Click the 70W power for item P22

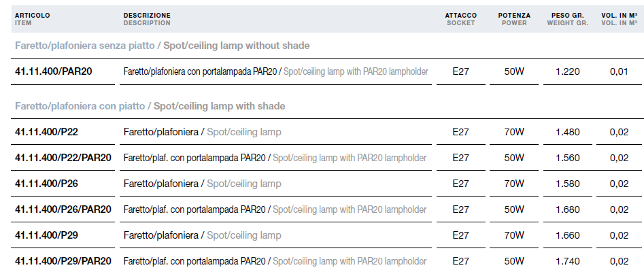pos(514,132)
